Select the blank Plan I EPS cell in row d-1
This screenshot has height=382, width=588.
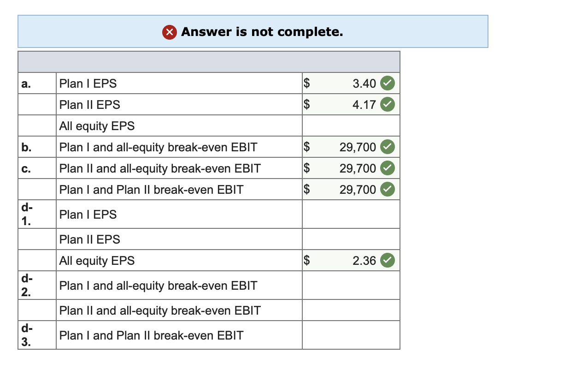coord(351,214)
